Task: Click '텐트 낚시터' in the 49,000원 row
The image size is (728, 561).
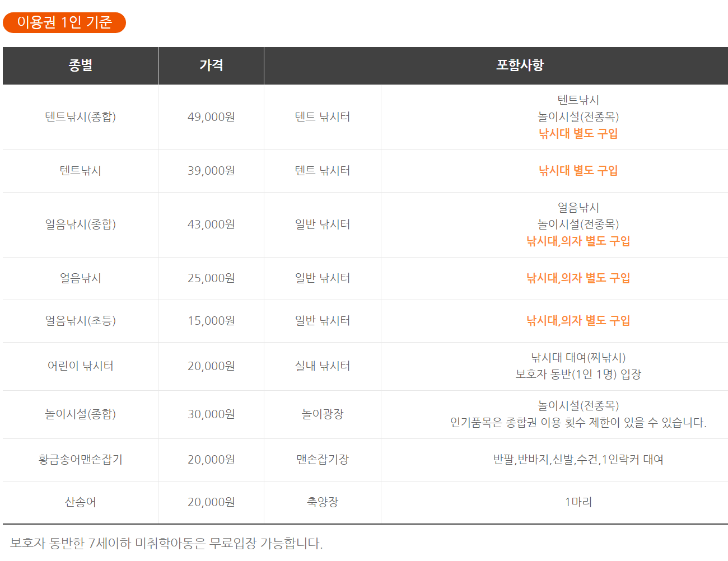Action: click(323, 117)
